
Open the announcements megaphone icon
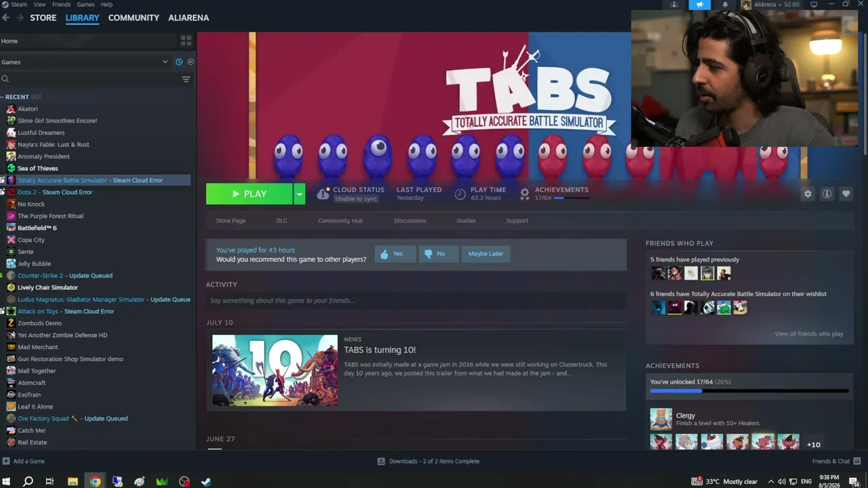tap(700, 5)
